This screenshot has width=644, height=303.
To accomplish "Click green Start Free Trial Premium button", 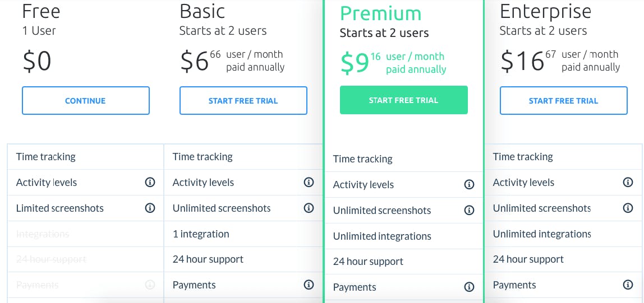I will pyautogui.click(x=403, y=100).
